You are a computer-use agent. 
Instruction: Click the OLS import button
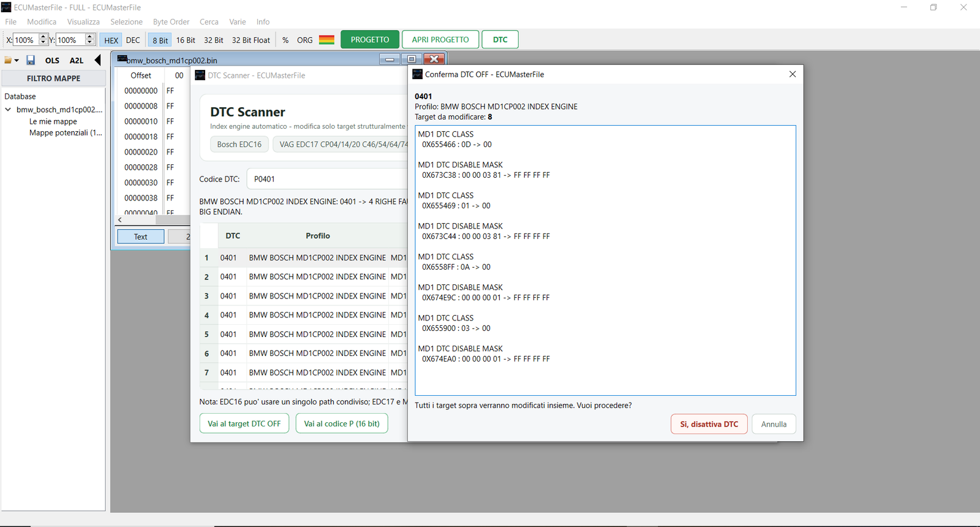coord(52,60)
